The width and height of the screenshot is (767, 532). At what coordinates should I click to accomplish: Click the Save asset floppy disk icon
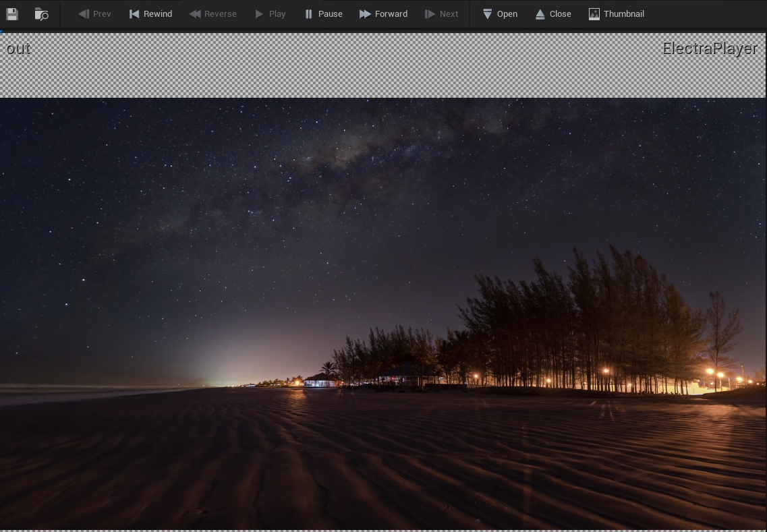pos(12,14)
